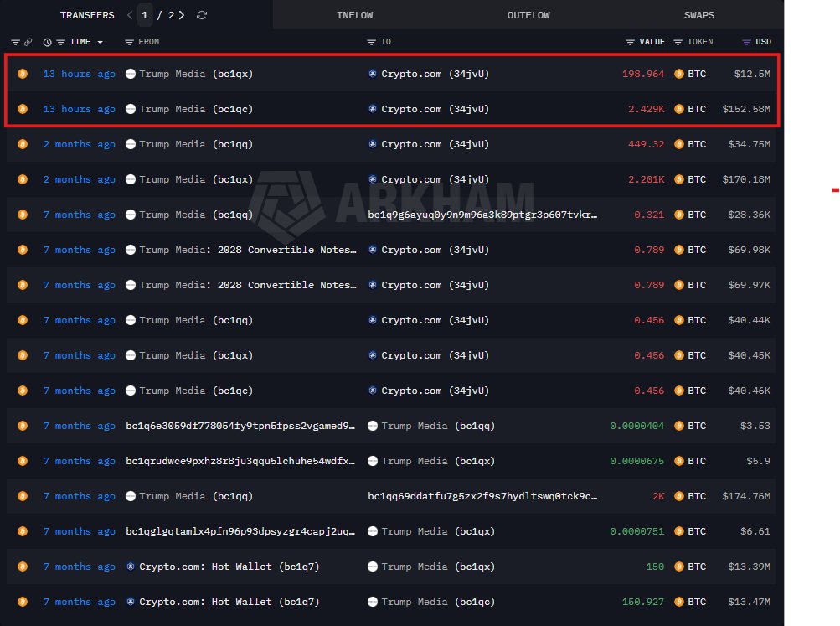This screenshot has height=626, width=840.
Task: Click the $40.45K USD amount
Action: 750,355
